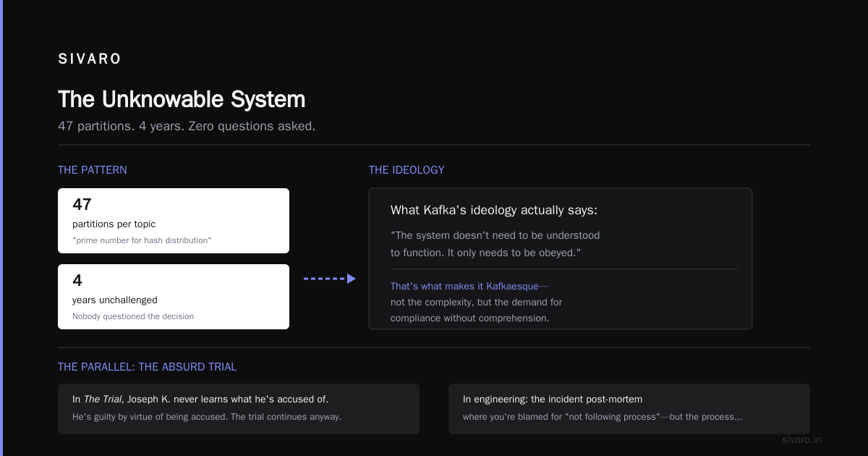Screen dimensions: 868x456
Task: Click 'Nobody questioned the decision' caption
Action: [x=133, y=316]
